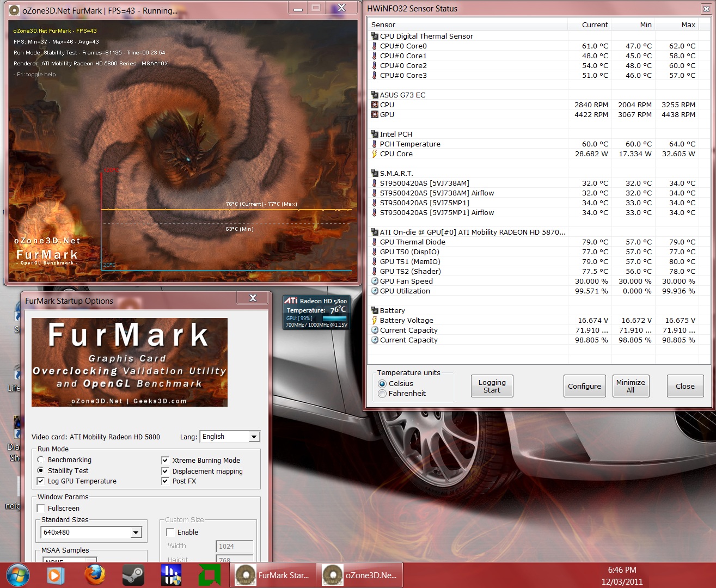Toggle Xtreme Burning Mode checkbox
This screenshot has width=716, height=588.
tap(165, 460)
